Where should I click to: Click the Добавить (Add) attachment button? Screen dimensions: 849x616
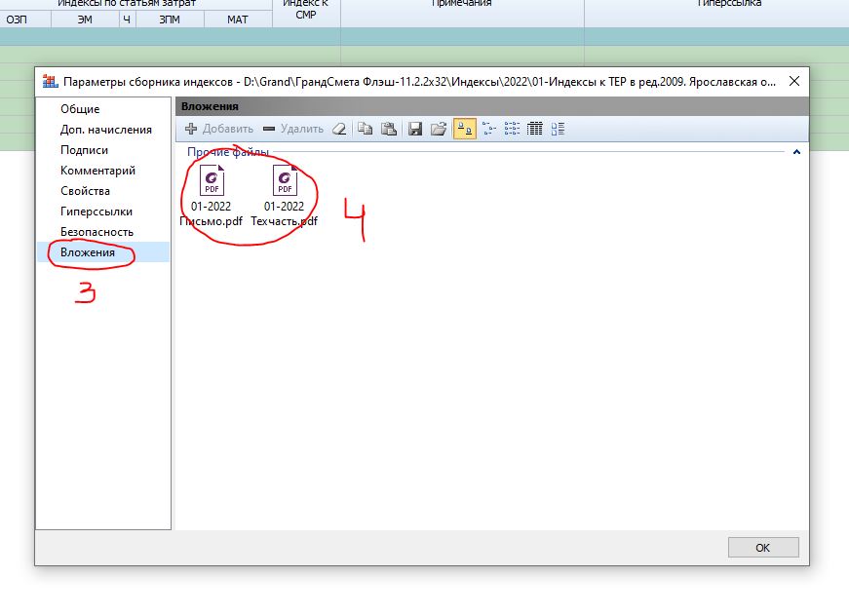219,129
